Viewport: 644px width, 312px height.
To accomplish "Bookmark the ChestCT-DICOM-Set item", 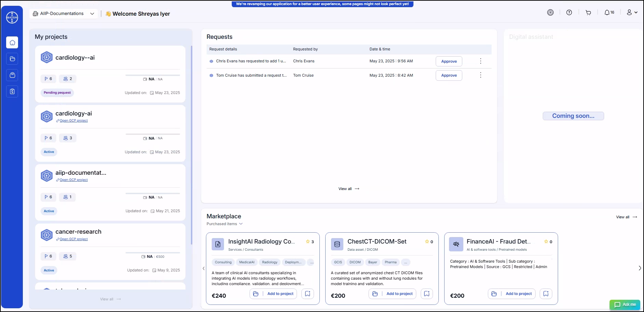I will pos(427,294).
